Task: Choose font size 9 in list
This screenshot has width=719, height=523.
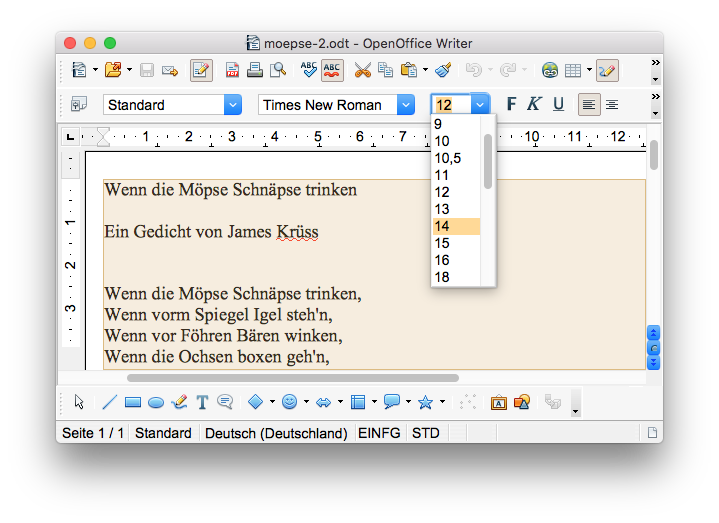Action: click(x=456, y=124)
